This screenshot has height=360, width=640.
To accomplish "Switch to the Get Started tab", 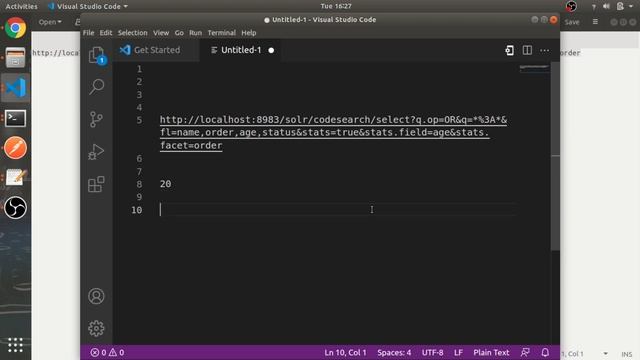I will (156, 50).
